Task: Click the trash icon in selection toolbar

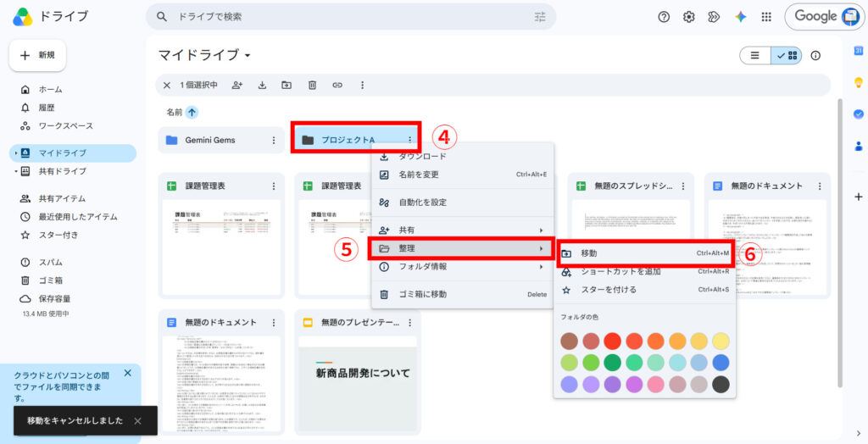Action: coord(312,86)
